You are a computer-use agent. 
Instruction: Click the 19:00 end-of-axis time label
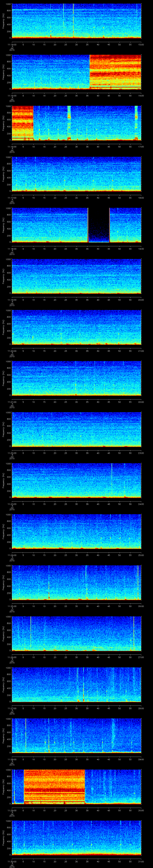click(141, 249)
